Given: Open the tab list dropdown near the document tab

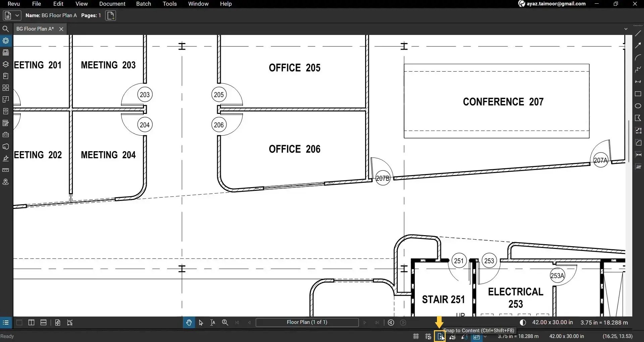Looking at the screenshot, I should tap(626, 29).
